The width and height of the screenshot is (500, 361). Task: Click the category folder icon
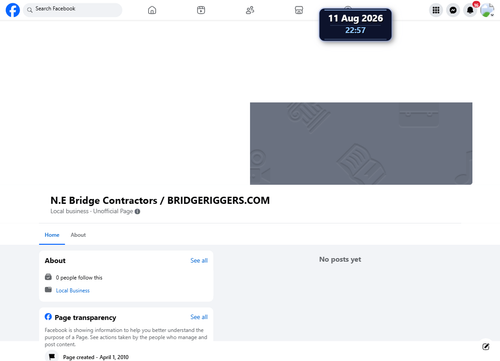[48, 290]
